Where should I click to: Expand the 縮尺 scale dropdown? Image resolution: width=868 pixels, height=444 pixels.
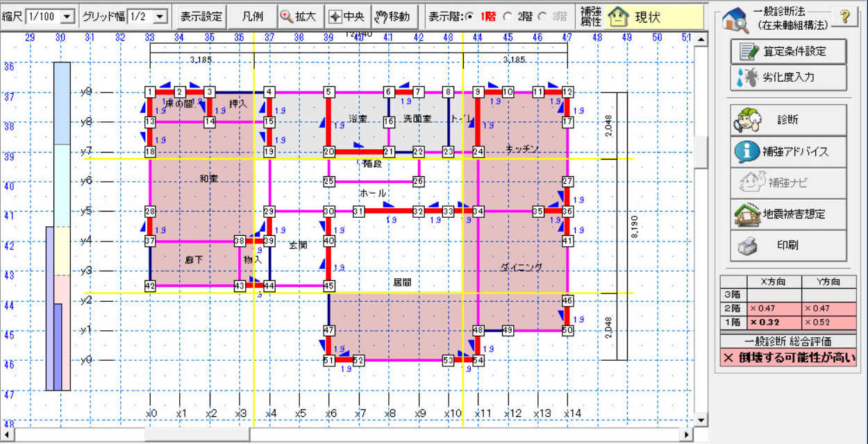(67, 16)
